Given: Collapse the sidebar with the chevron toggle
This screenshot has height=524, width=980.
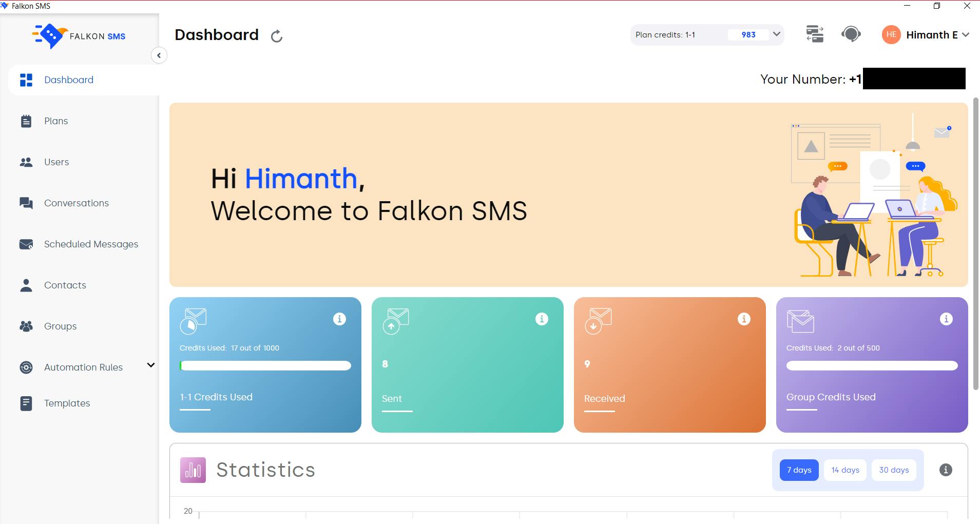Looking at the screenshot, I should pos(159,55).
